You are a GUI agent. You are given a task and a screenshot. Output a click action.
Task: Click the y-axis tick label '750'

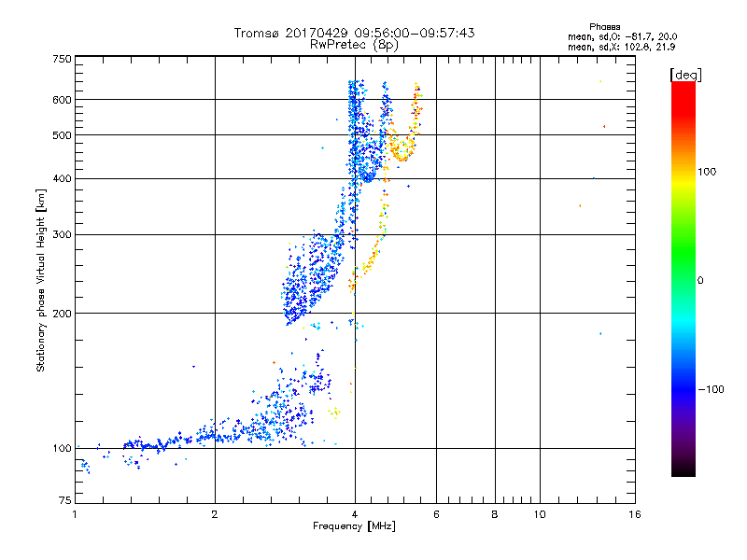62,59
